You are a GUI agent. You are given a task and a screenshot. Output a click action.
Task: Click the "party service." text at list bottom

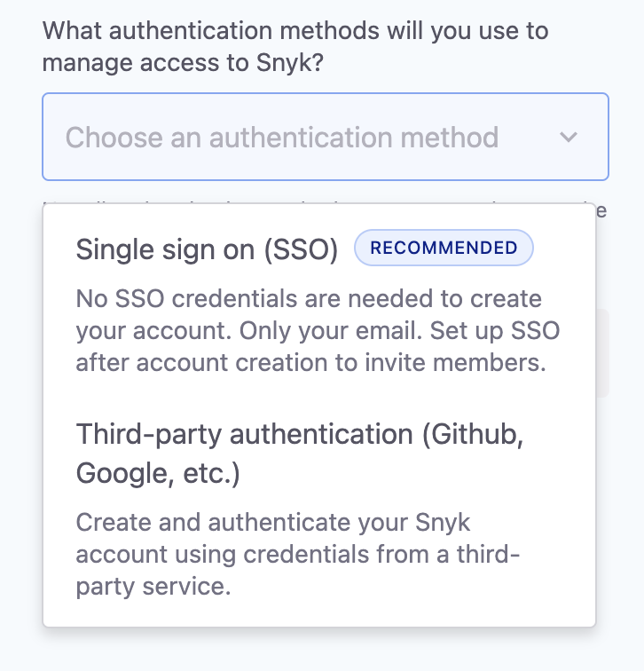(153, 587)
